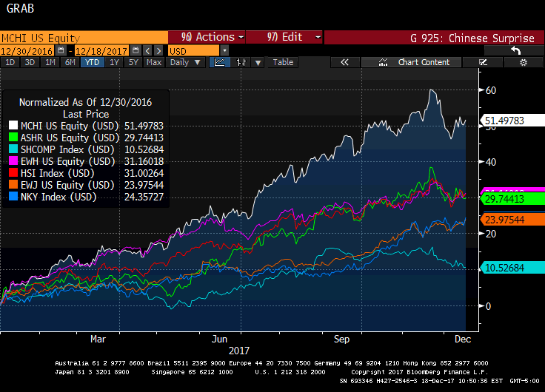The height and width of the screenshot is (392, 545).
Task: Click the 29.74413 green price label
Action: coord(512,199)
